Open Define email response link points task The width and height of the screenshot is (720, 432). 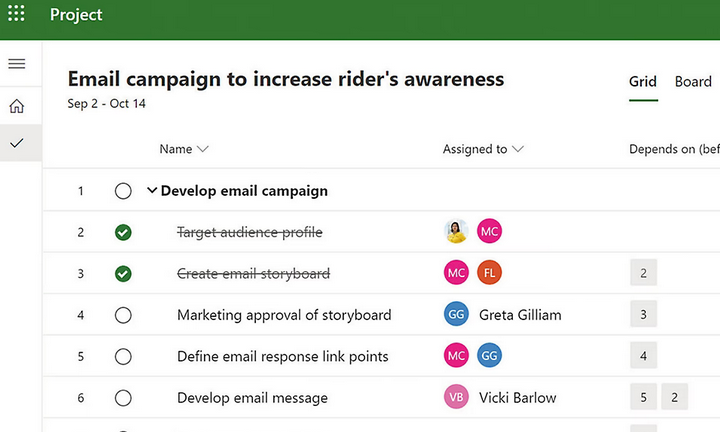282,356
